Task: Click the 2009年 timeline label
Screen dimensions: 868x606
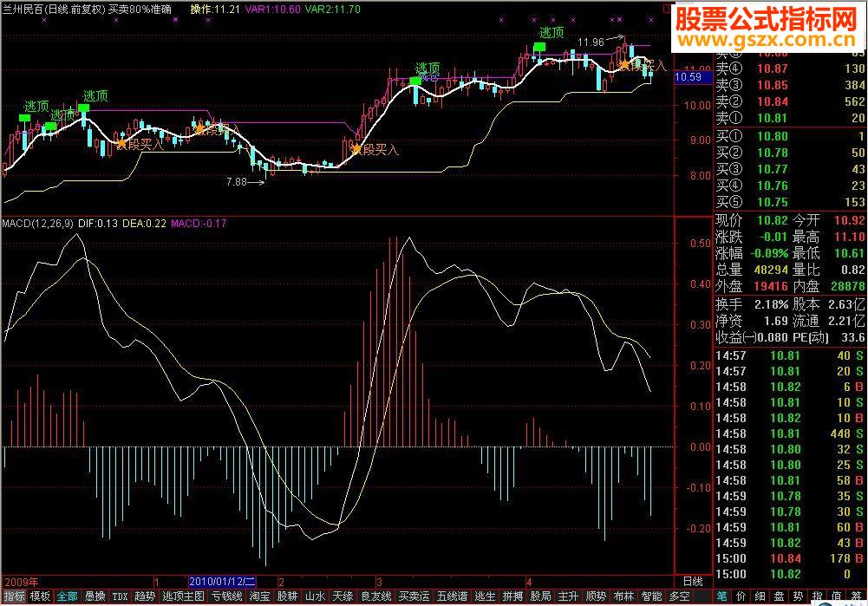Action: point(22,583)
